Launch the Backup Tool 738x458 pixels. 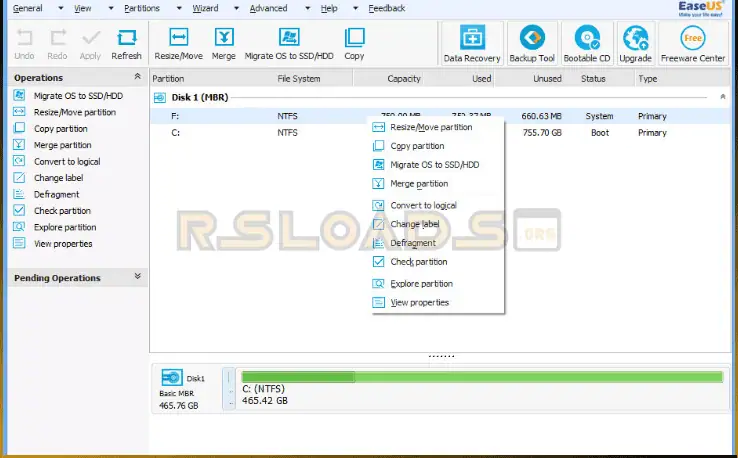click(x=532, y=43)
